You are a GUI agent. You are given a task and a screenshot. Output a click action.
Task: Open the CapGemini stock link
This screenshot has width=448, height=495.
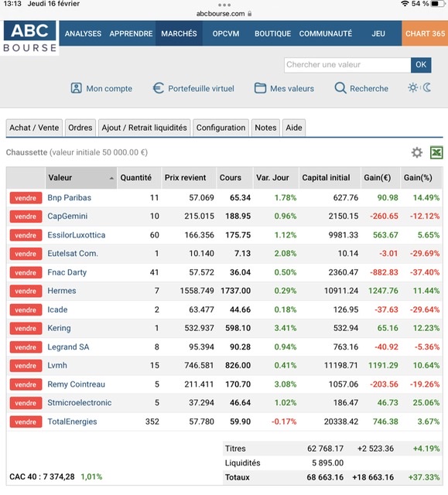coord(67,217)
